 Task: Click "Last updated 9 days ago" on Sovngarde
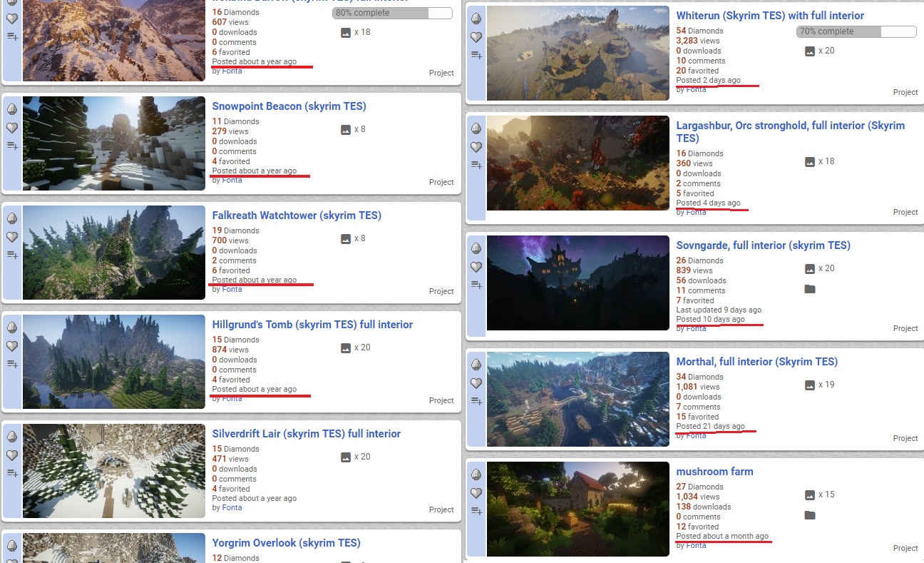[719, 310]
